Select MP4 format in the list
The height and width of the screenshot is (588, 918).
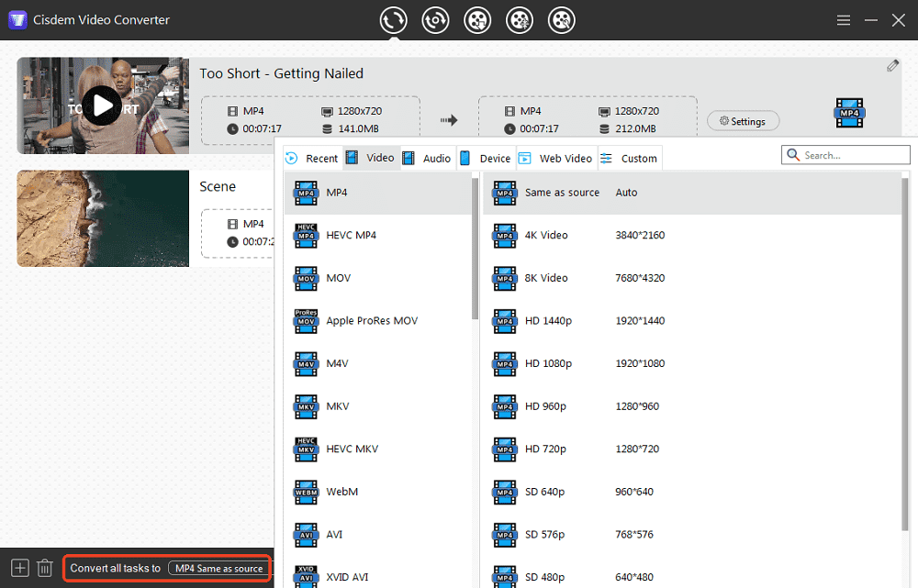(377, 193)
